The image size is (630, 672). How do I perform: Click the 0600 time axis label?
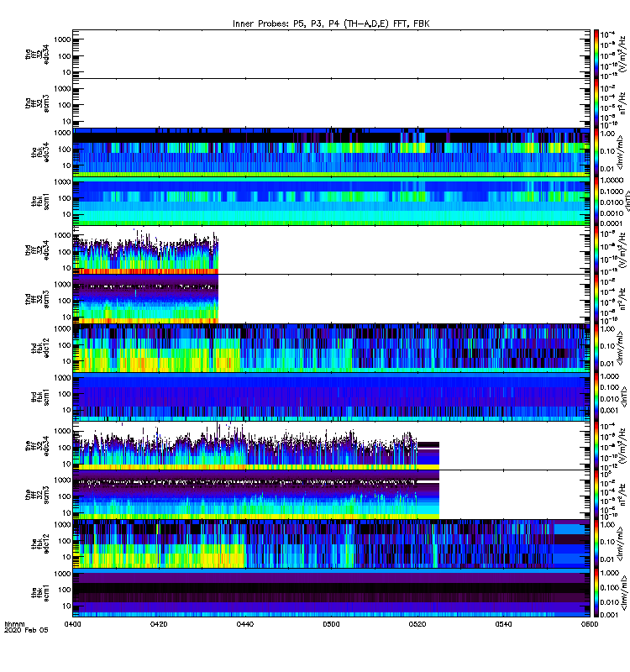point(590,624)
